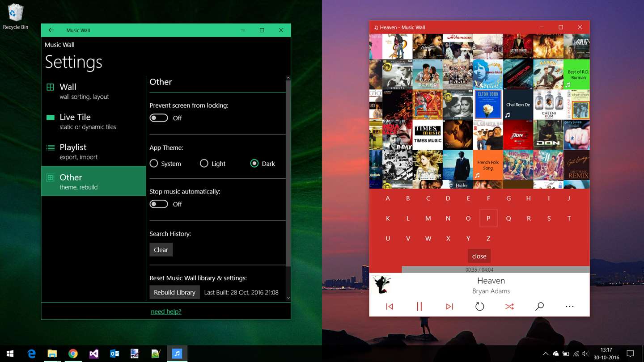Screen dimensions: 644x362
Task: Open Outlook from the taskbar
Action: [114, 354]
